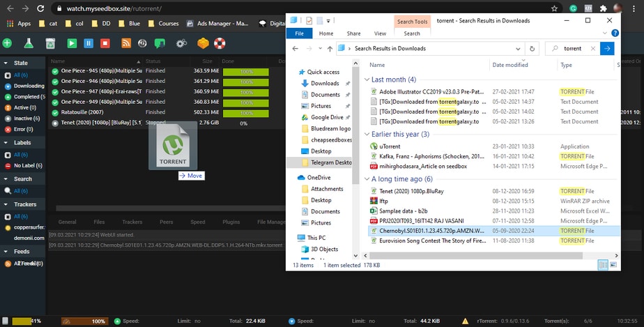The image size is (644, 327).
Task: Collapse the State section in sidebar
Action: (x=6, y=63)
